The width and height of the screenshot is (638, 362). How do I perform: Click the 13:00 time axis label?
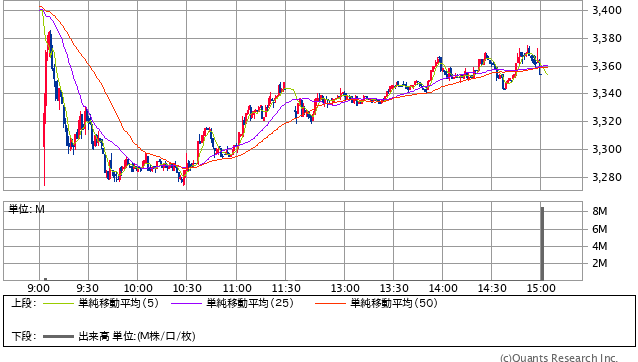click(345, 288)
